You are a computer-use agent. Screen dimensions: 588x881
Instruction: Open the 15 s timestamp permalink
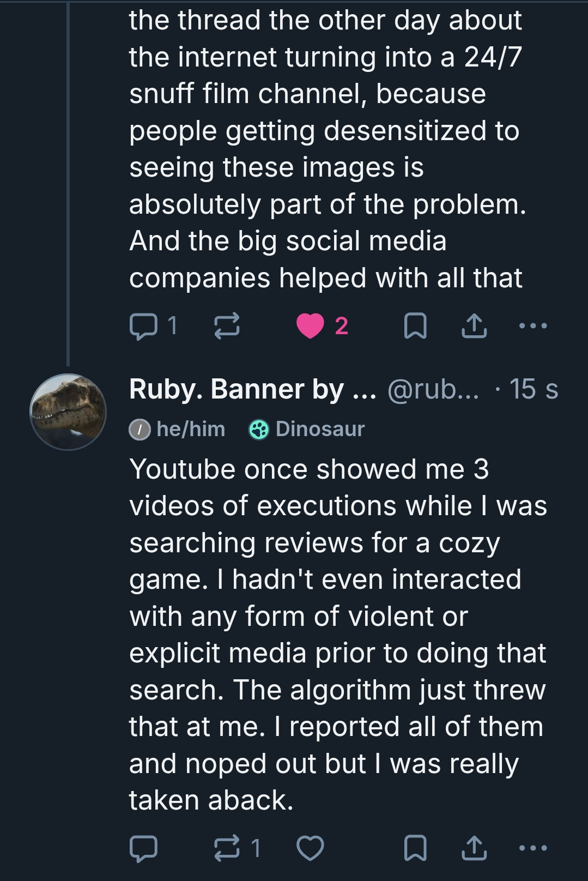pyautogui.click(x=533, y=389)
